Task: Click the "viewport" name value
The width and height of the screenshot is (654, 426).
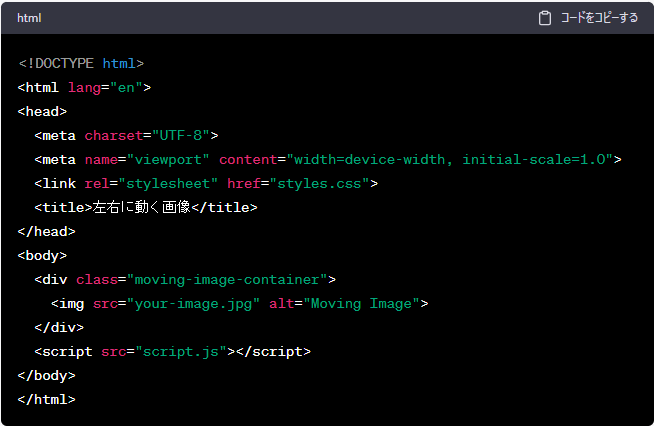Action: click(172, 159)
